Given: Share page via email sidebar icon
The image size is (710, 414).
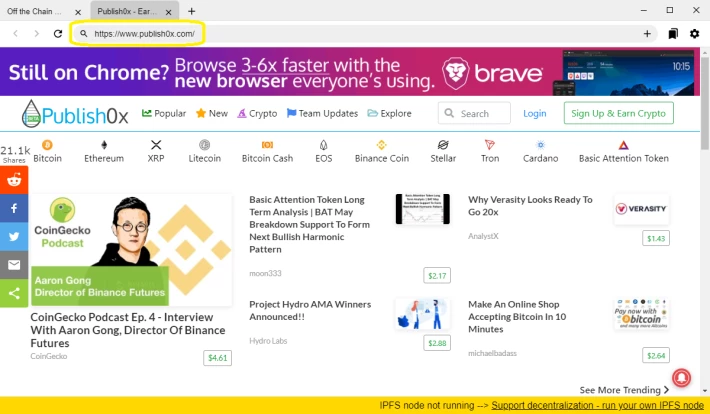Looking at the screenshot, I should 14,265.
